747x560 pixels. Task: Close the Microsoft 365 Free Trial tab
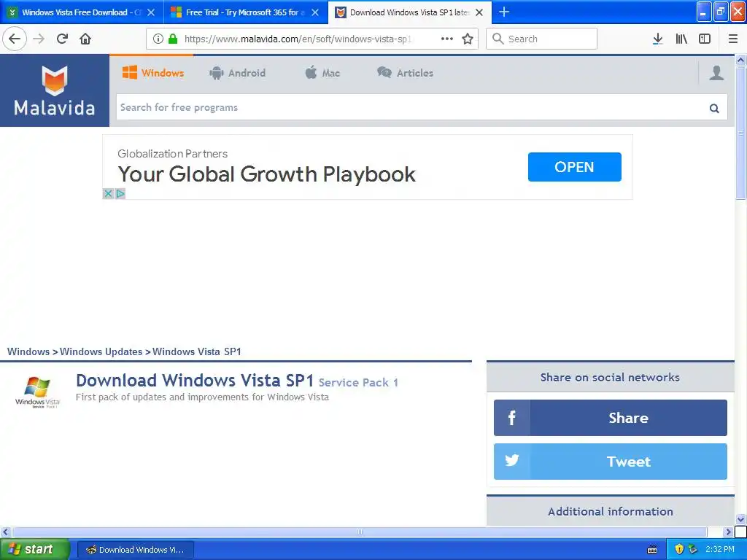(315, 12)
